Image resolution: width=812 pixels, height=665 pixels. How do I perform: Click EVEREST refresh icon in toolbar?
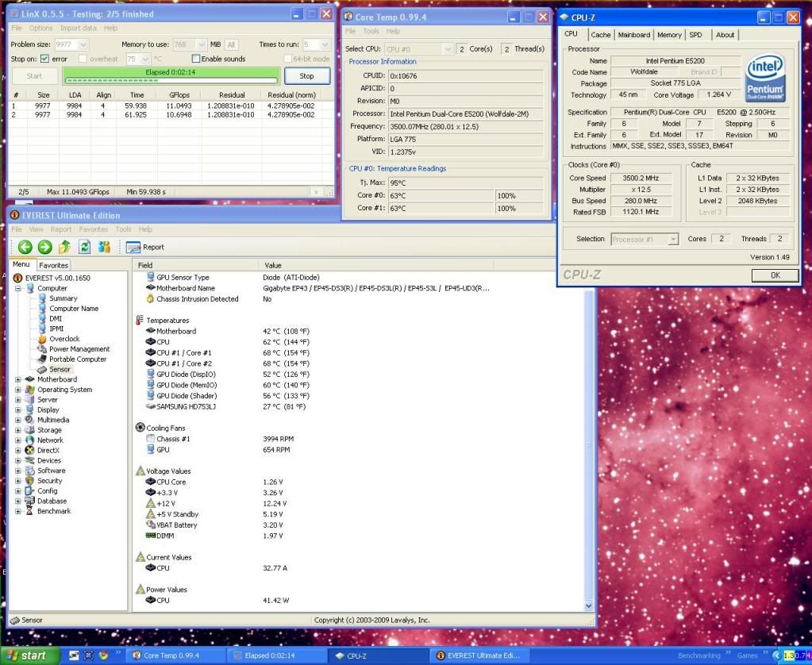[x=84, y=247]
